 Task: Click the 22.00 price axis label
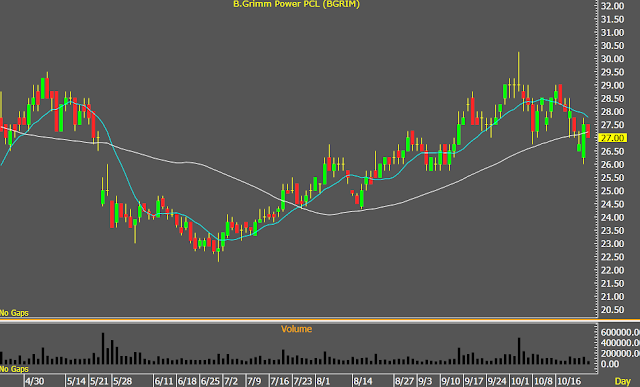click(613, 270)
